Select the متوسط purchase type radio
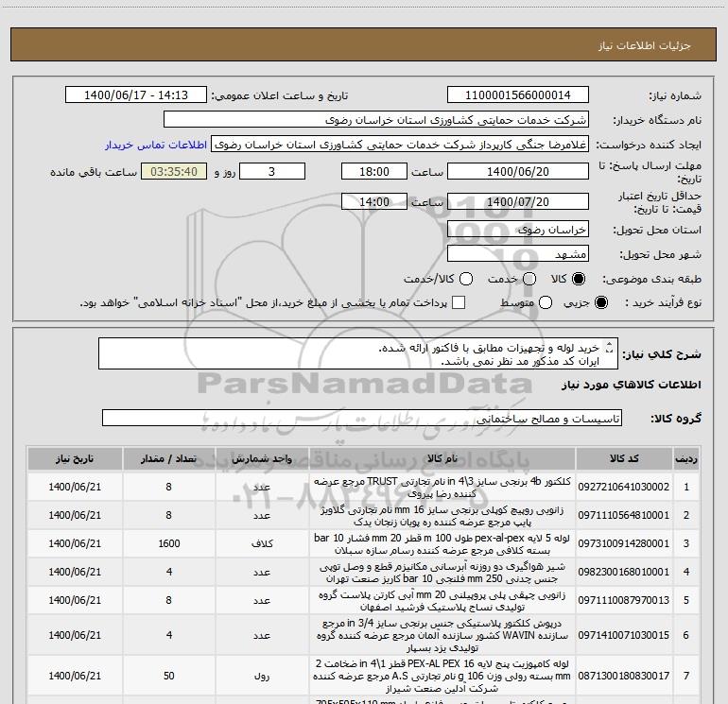The width and height of the screenshot is (728, 704). (x=546, y=302)
